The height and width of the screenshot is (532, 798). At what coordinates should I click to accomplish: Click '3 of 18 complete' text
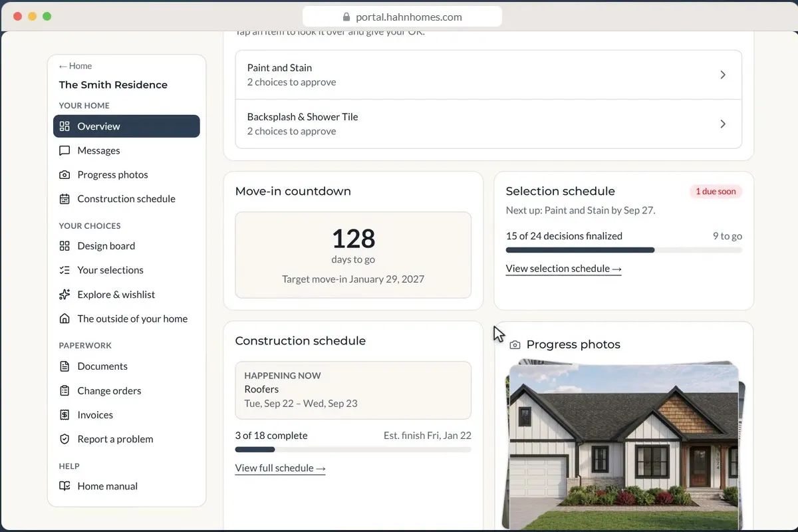pos(271,436)
